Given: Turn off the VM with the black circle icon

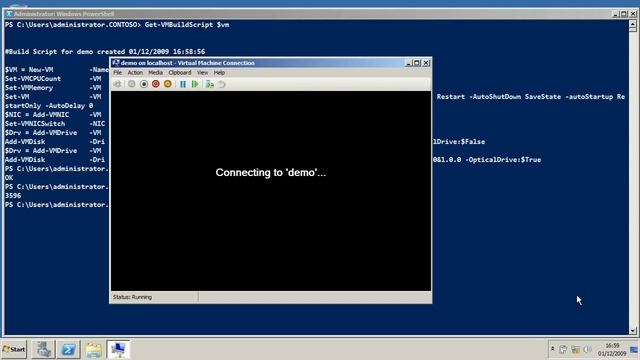Looking at the screenshot, I should [x=144, y=84].
